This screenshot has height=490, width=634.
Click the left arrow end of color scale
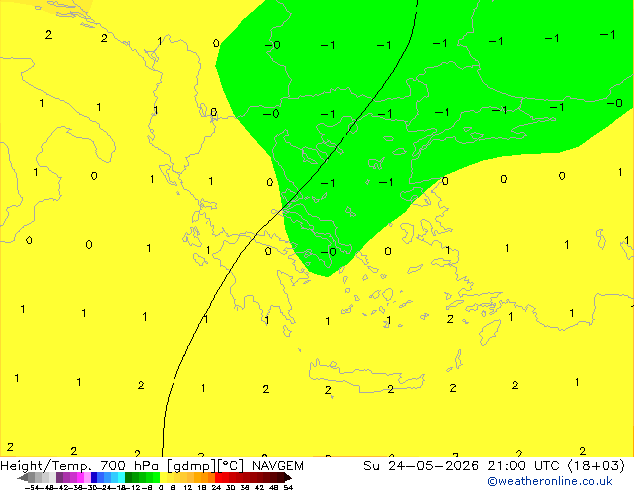coord(23,478)
